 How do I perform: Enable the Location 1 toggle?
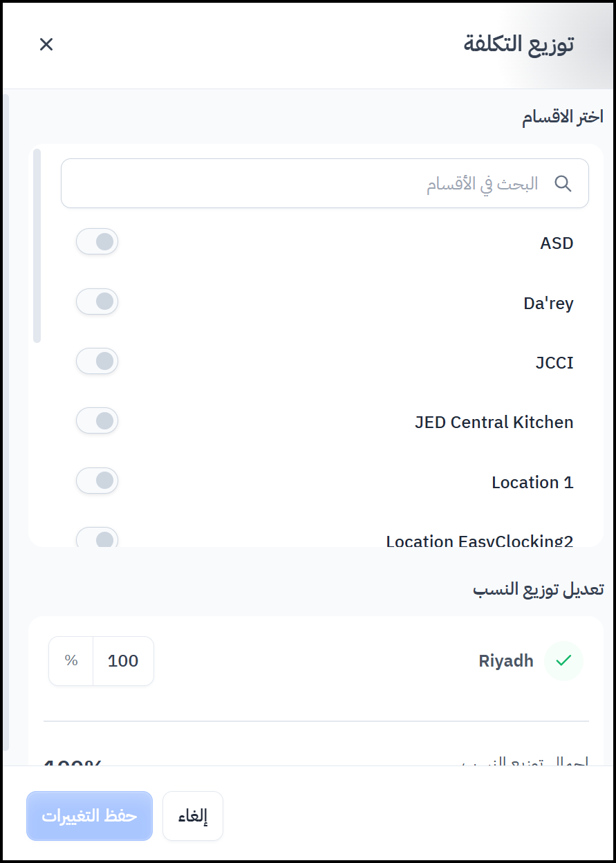click(97, 481)
